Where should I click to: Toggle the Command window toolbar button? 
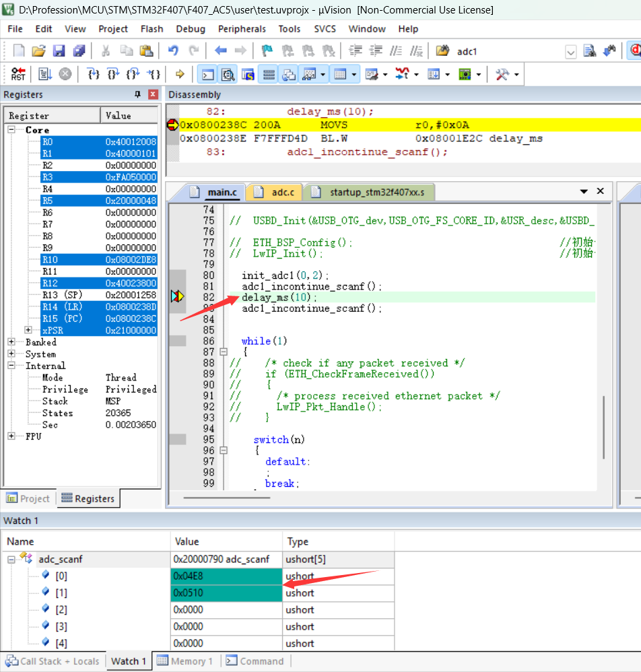(209, 74)
